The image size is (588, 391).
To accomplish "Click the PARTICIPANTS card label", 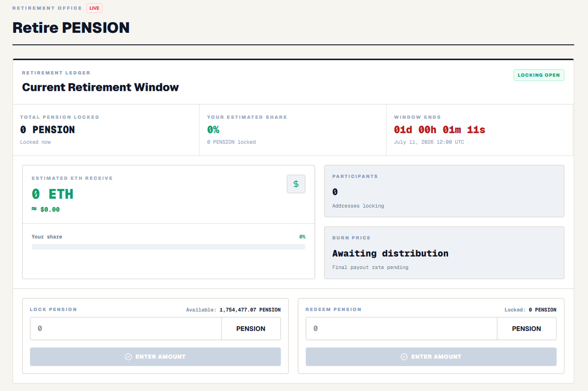I will (355, 176).
